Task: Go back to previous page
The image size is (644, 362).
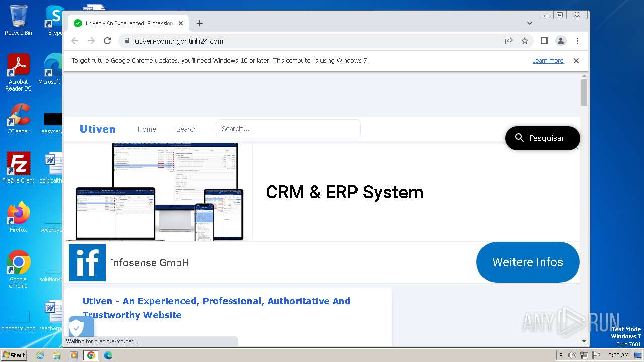Action: [75, 41]
